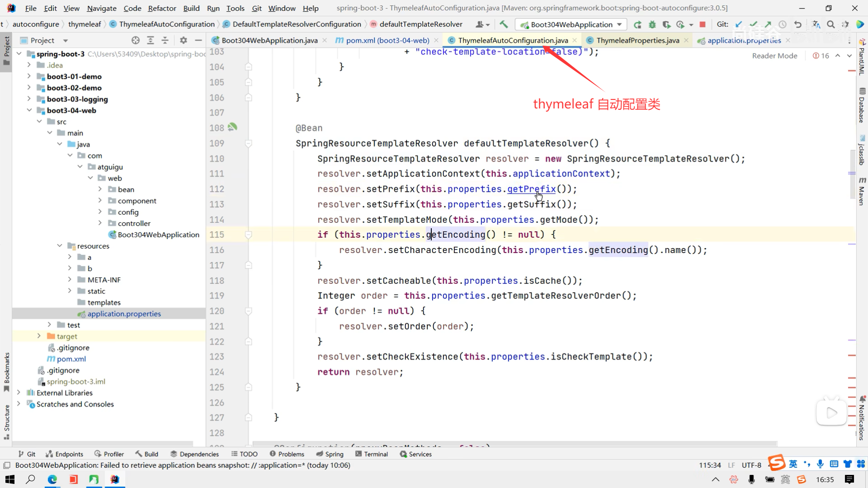This screenshot has height=488, width=868.
Task: Click the Search Everywhere magnifier icon
Action: point(831,24)
